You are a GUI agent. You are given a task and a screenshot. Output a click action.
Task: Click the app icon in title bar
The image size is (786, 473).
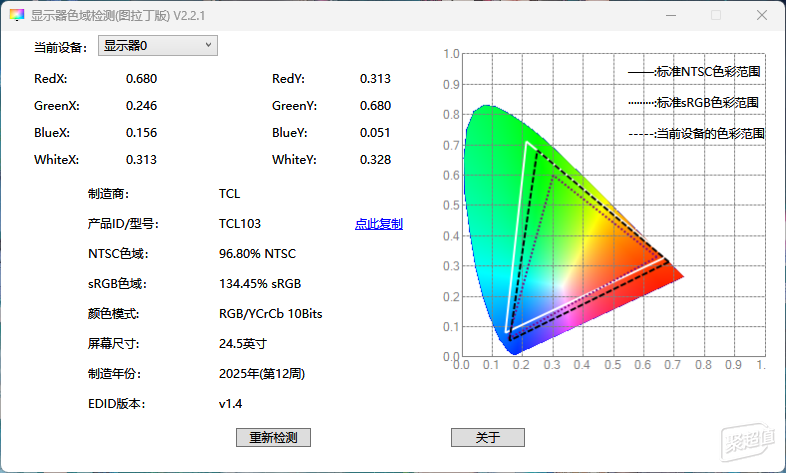coord(16,16)
